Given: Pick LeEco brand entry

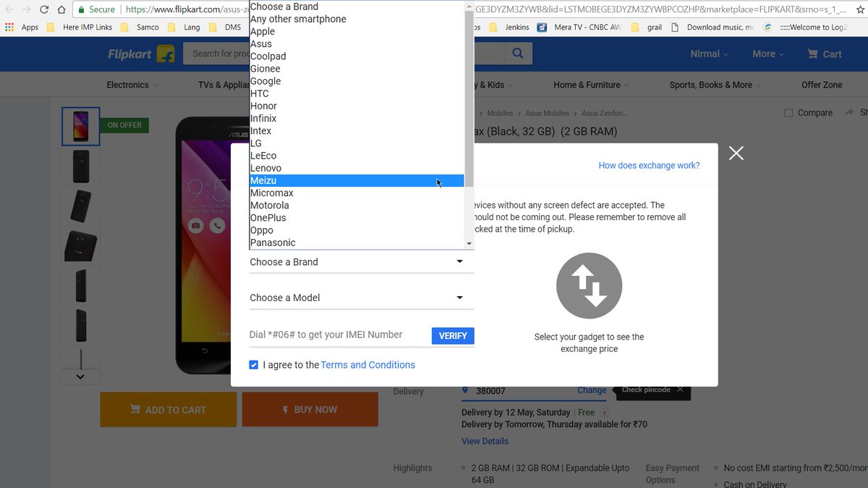Looking at the screenshot, I should coord(357,156).
